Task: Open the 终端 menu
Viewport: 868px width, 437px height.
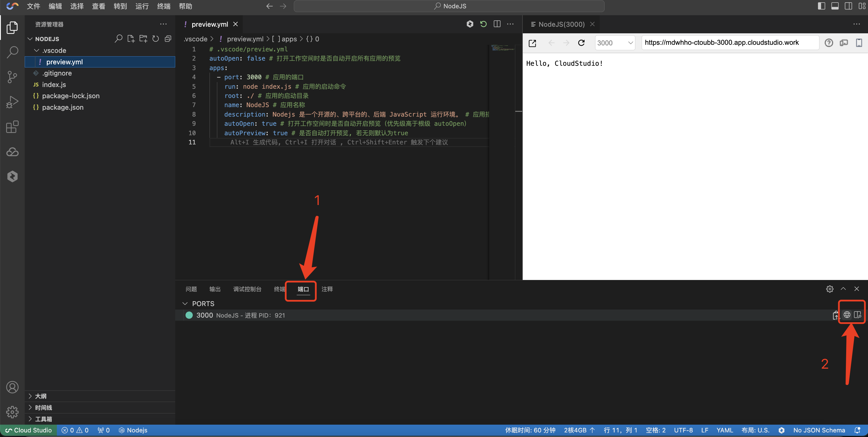Action: pyautogui.click(x=164, y=6)
